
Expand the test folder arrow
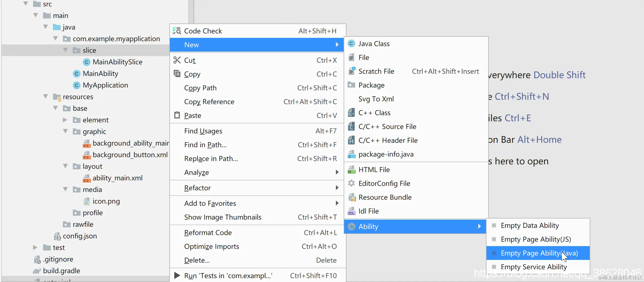point(35,247)
